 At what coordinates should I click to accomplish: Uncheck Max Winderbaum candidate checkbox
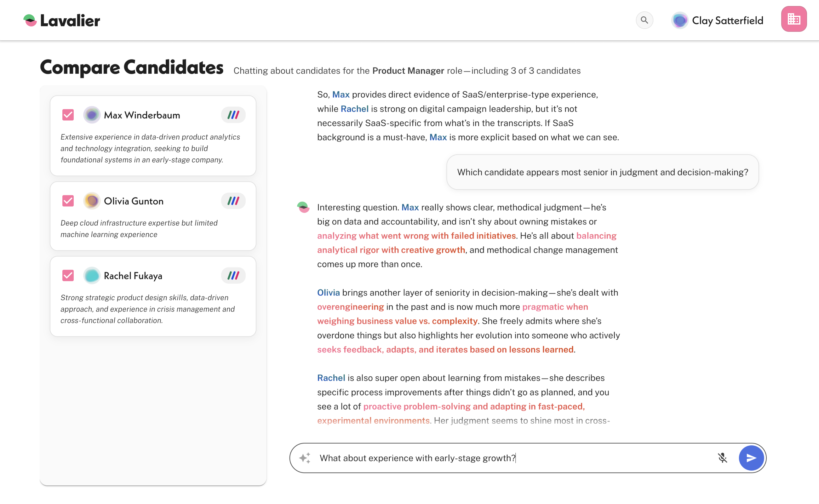click(68, 115)
